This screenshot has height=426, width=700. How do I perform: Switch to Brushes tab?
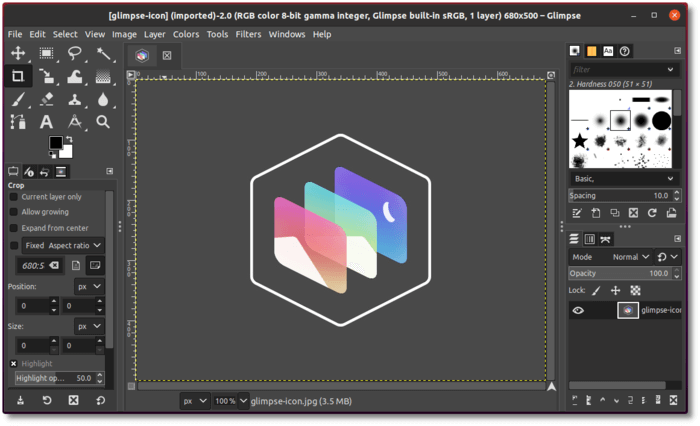coord(575,51)
